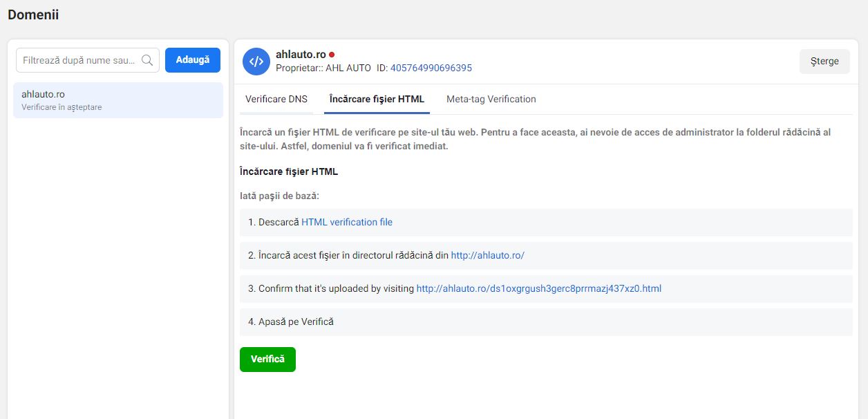Switch to the Verificare DNS tab
Image resolution: width=868 pixels, height=419 pixels.
pos(276,100)
